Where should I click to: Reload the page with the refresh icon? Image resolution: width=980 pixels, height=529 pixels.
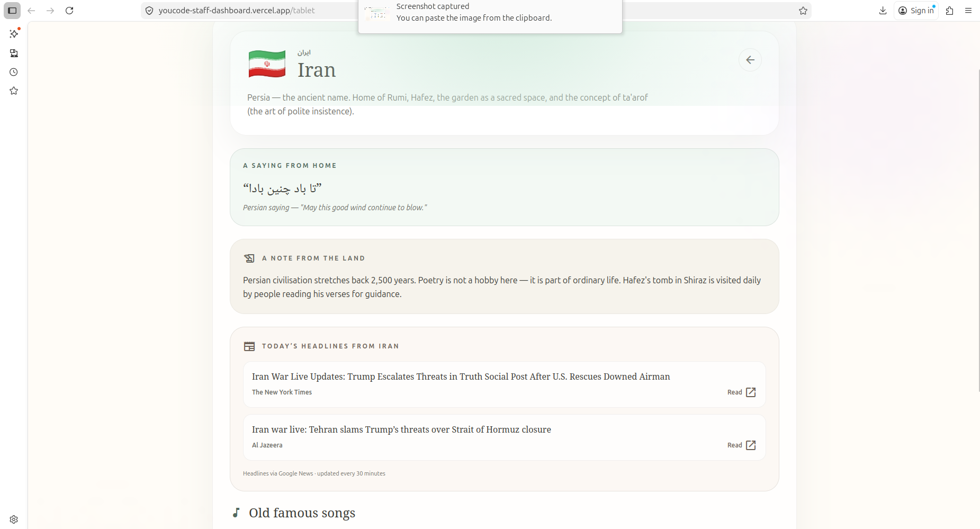click(69, 11)
